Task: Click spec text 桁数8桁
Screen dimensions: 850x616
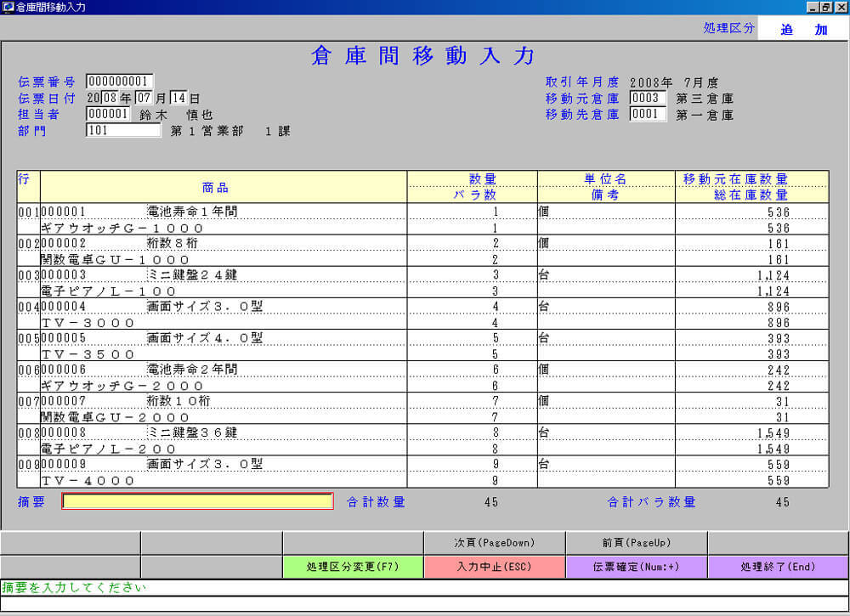Action: pyautogui.click(x=173, y=243)
